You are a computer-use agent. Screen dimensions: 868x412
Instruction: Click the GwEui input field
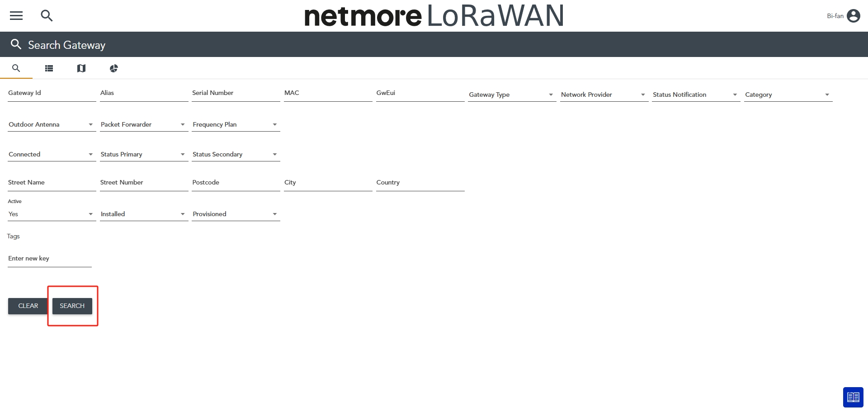(420, 93)
